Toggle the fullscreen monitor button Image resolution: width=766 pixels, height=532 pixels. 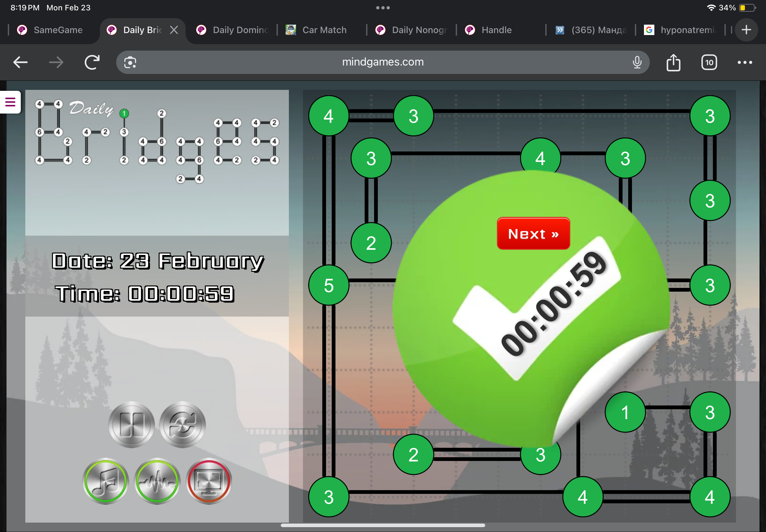(x=209, y=481)
